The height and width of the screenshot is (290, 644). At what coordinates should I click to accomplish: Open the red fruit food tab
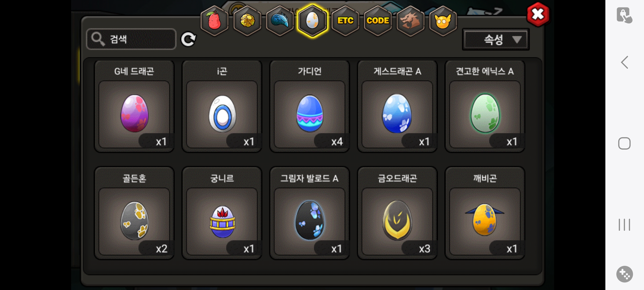(x=214, y=21)
